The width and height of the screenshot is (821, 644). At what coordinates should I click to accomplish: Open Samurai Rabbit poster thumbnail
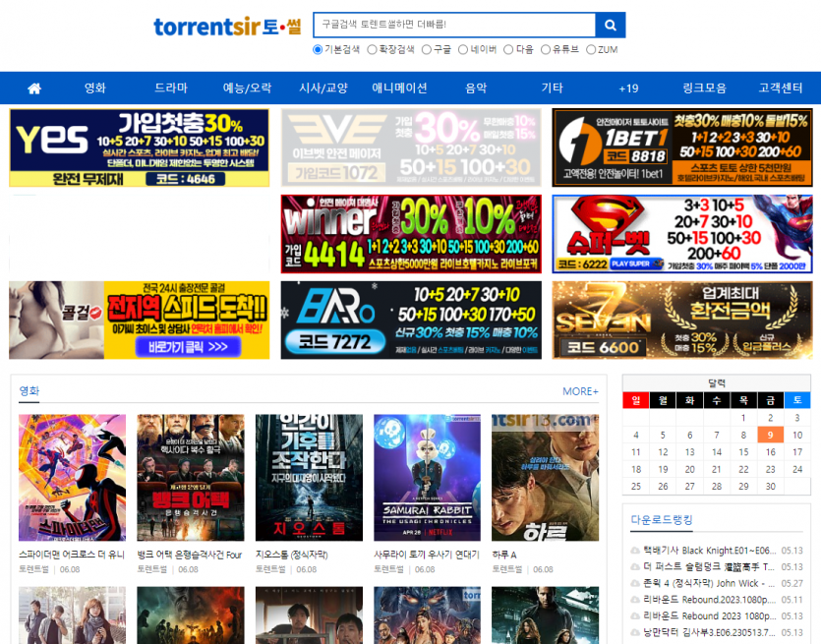pos(428,478)
